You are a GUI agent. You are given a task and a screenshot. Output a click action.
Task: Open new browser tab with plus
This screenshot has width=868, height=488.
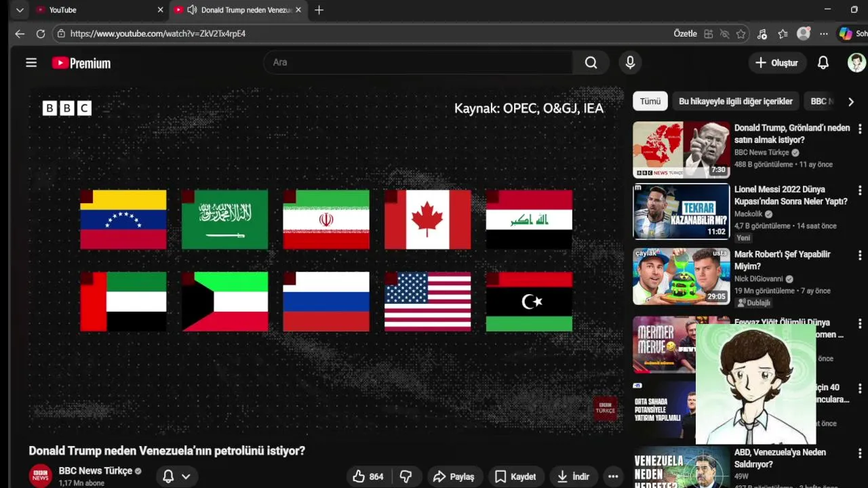(x=319, y=10)
